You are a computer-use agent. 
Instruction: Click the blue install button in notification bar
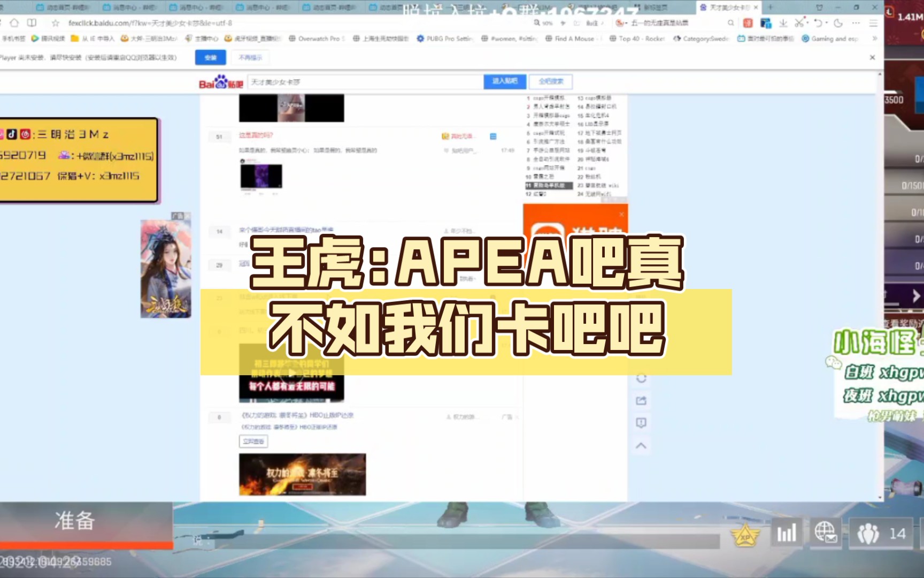[210, 57]
